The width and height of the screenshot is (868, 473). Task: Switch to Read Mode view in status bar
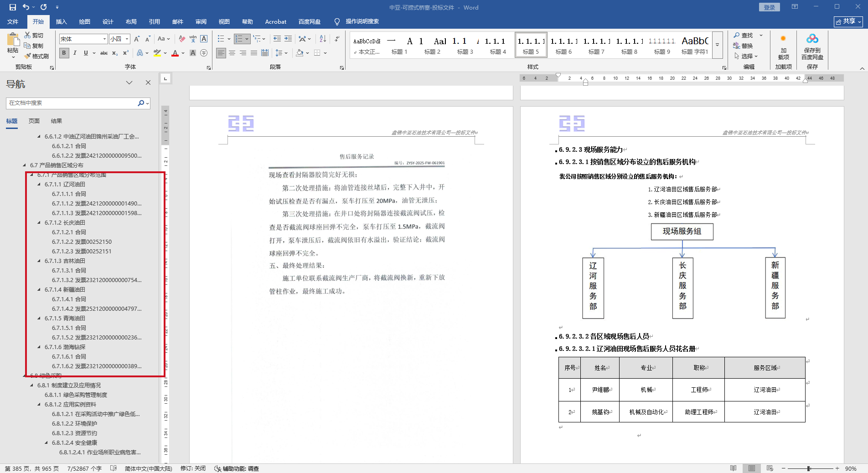click(x=734, y=468)
